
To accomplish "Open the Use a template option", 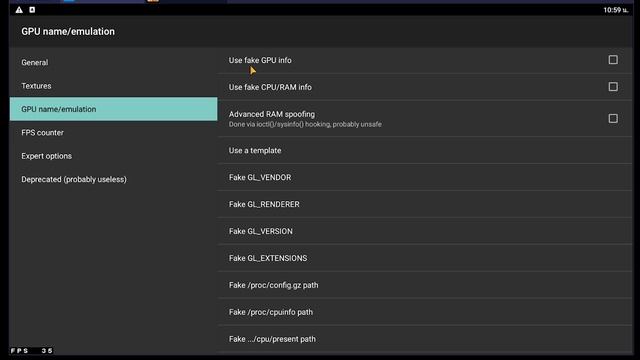I will click(425, 150).
